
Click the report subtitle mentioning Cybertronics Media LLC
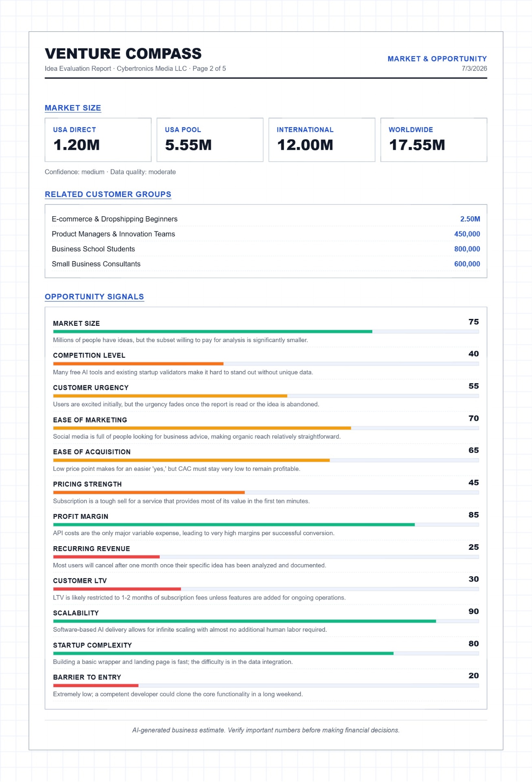click(x=135, y=68)
